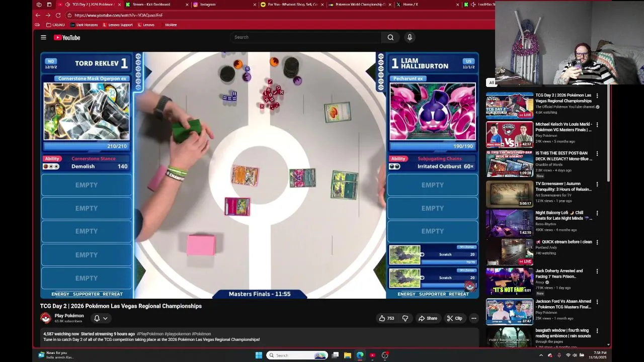Image resolution: width=644 pixels, height=362 pixels.
Task: Open the CASINO bookmarks folder
Action: [x=55, y=25]
